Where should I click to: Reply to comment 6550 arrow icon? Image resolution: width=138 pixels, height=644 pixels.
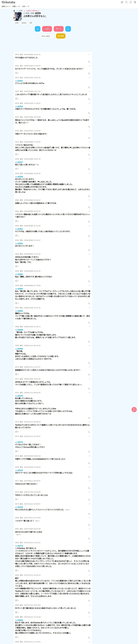point(89,62)
